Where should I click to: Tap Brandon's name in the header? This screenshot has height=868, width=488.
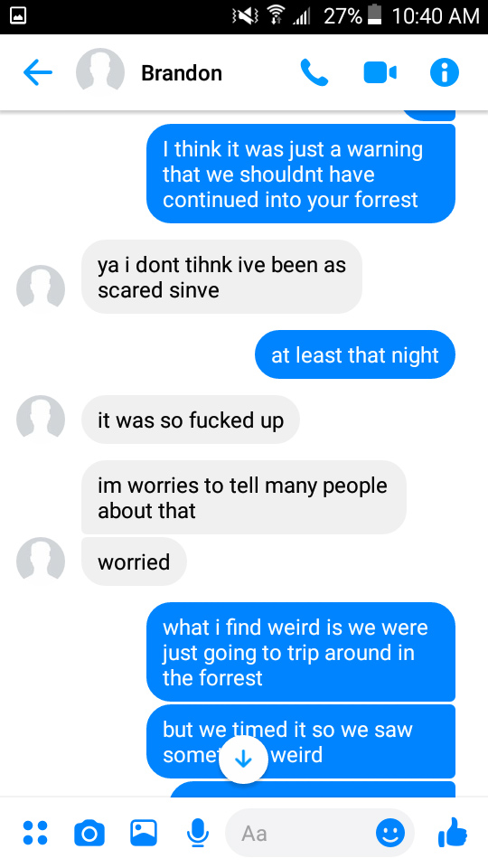coord(182,73)
